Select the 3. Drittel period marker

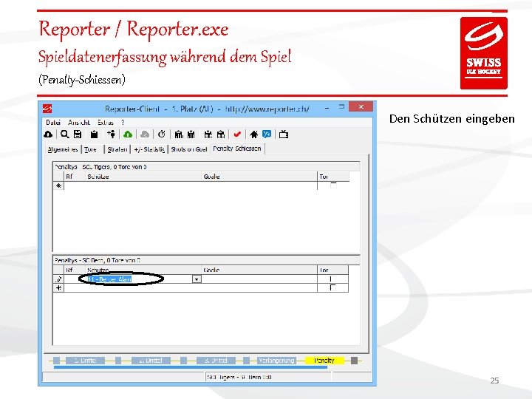(216, 361)
